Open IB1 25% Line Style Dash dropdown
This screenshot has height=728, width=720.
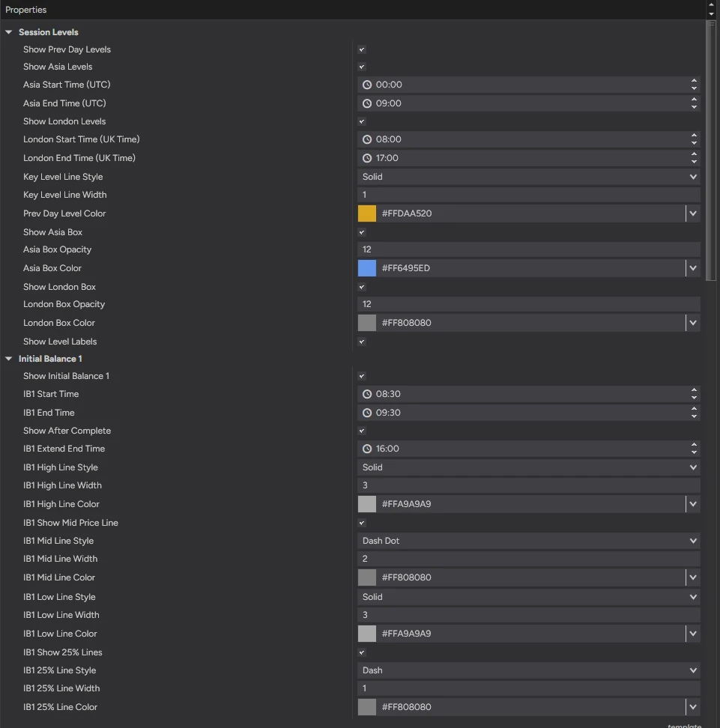(x=529, y=670)
